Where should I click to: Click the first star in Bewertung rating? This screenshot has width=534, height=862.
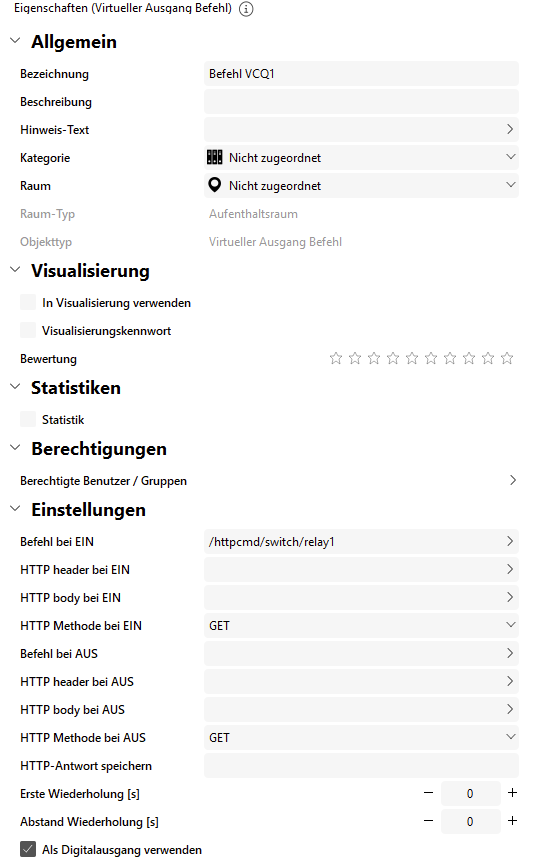pos(336,359)
